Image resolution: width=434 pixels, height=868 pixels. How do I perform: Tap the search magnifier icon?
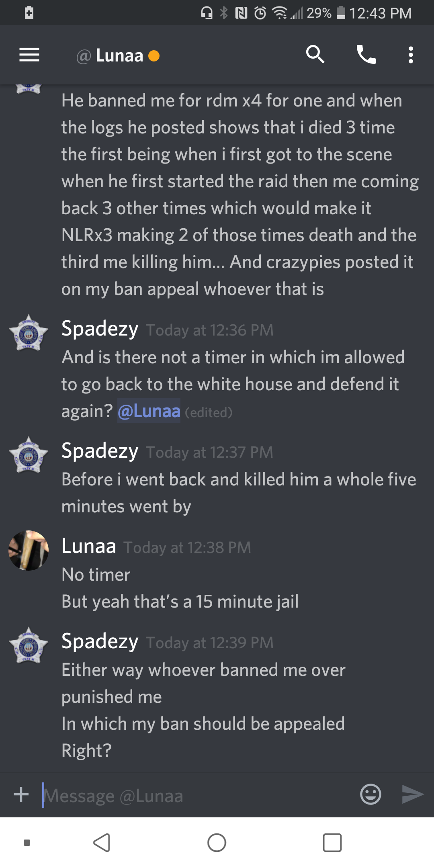pos(315,54)
